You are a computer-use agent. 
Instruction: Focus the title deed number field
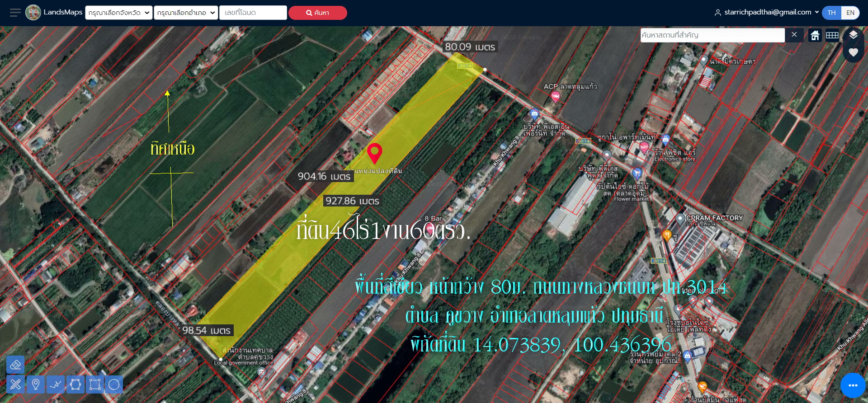click(253, 13)
